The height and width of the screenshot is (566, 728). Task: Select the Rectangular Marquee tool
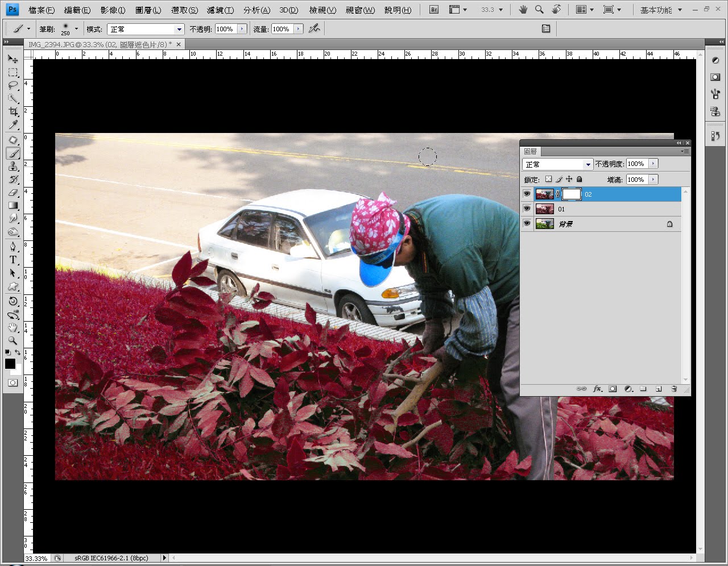click(13, 72)
